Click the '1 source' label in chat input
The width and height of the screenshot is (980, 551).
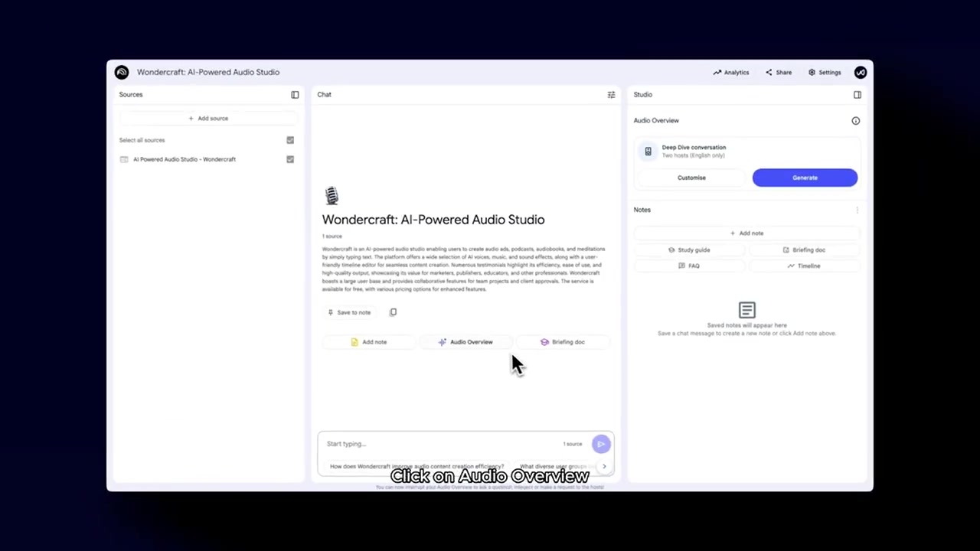(573, 444)
